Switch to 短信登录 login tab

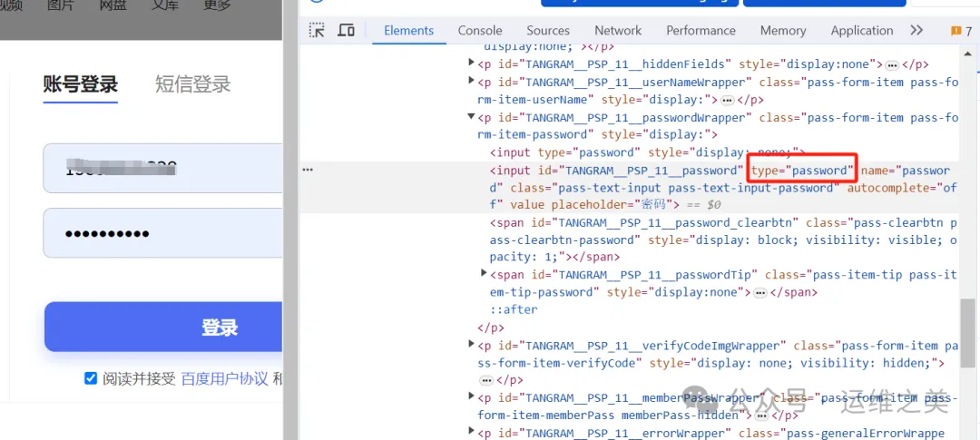[x=192, y=84]
